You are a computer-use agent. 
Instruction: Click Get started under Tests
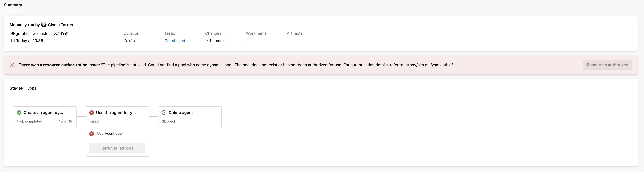tap(174, 41)
